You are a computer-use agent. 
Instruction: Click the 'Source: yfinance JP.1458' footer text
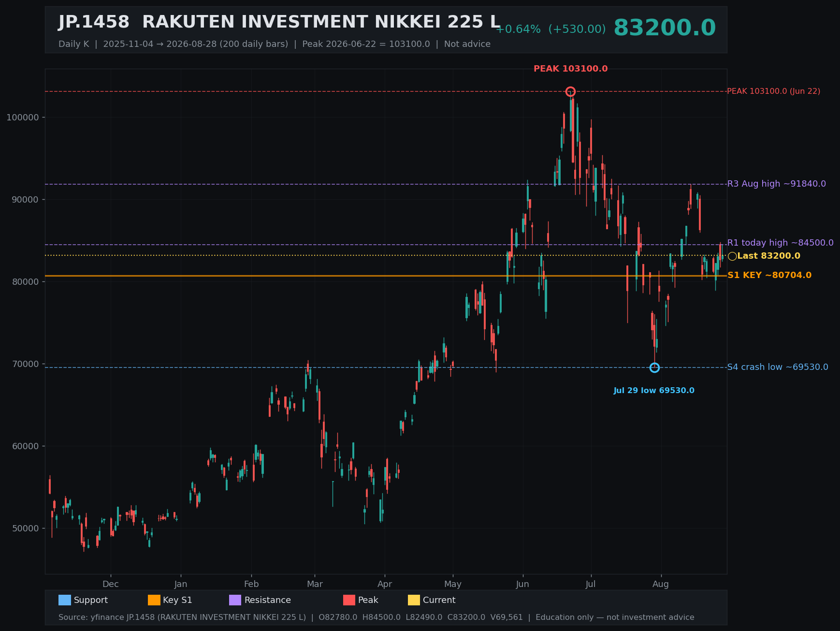click(377, 617)
